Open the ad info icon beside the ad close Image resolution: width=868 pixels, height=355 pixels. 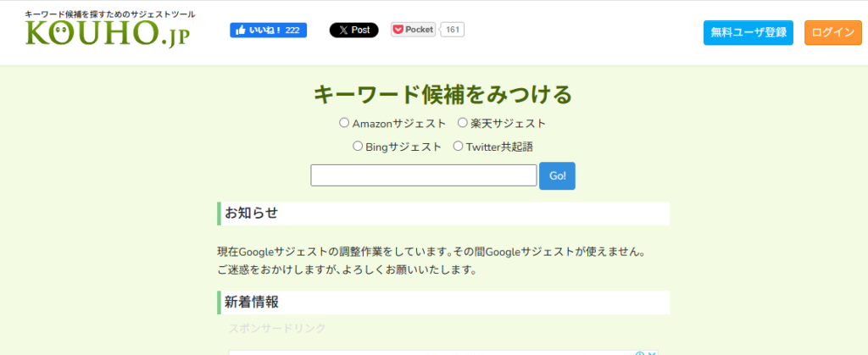[x=641, y=354]
